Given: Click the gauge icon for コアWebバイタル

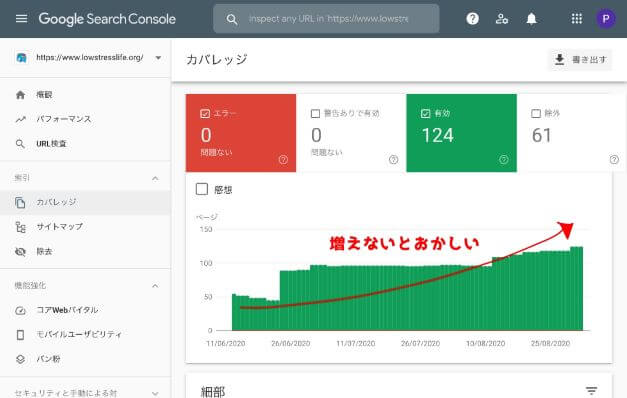Looking at the screenshot, I should (x=20, y=310).
